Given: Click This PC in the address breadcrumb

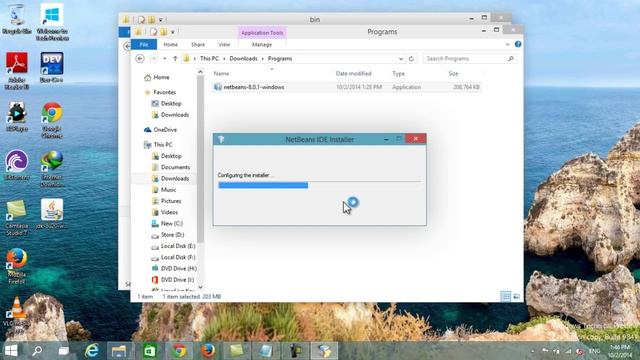Looking at the screenshot, I should coord(209,59).
